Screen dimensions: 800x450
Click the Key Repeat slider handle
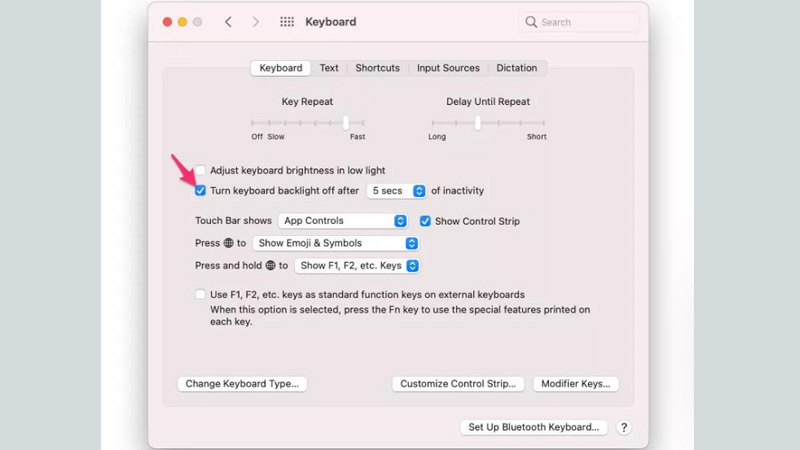pyautogui.click(x=345, y=122)
